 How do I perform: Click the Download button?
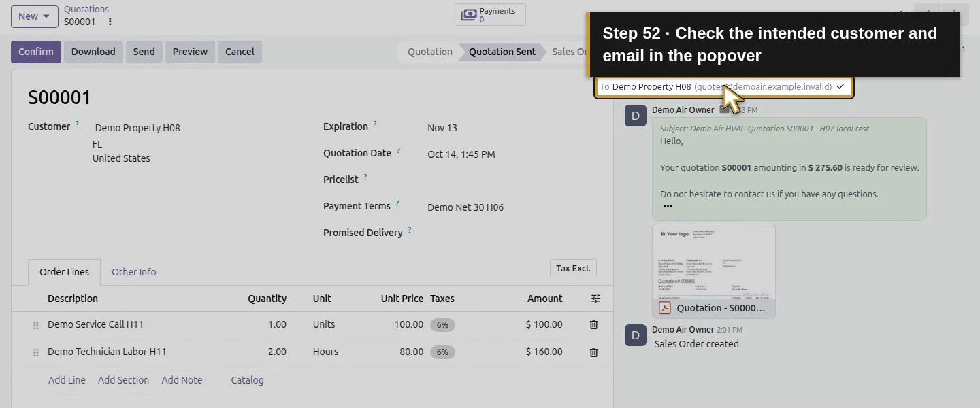(93, 52)
